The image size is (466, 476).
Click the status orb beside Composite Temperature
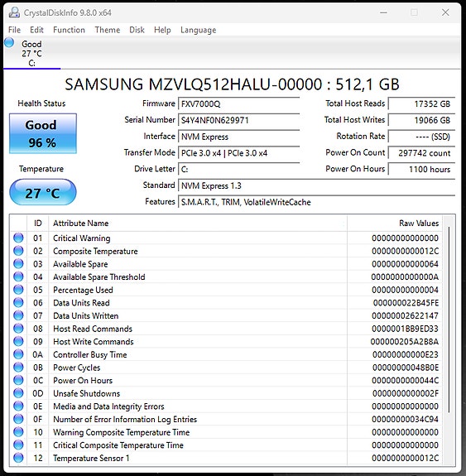(18, 251)
